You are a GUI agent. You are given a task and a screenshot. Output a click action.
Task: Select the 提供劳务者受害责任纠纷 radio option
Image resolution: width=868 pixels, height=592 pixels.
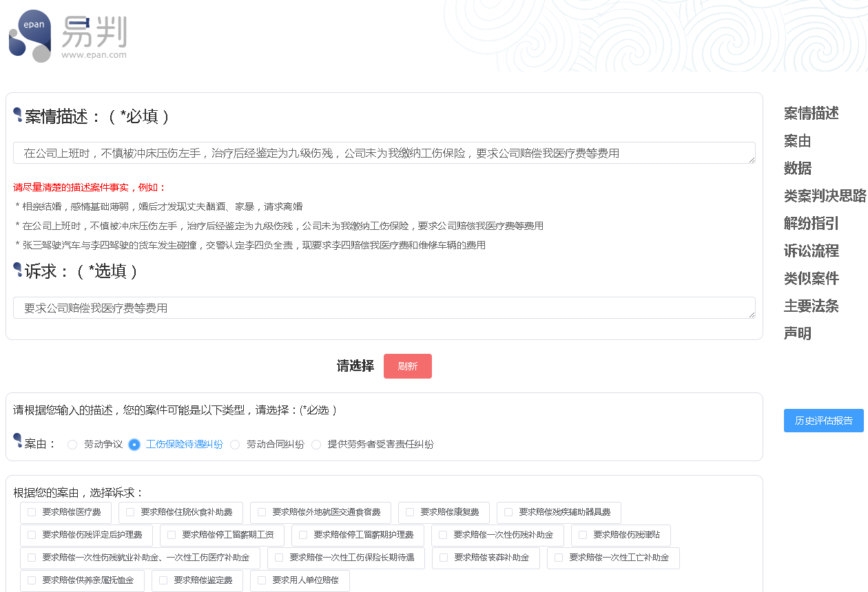[x=316, y=445]
